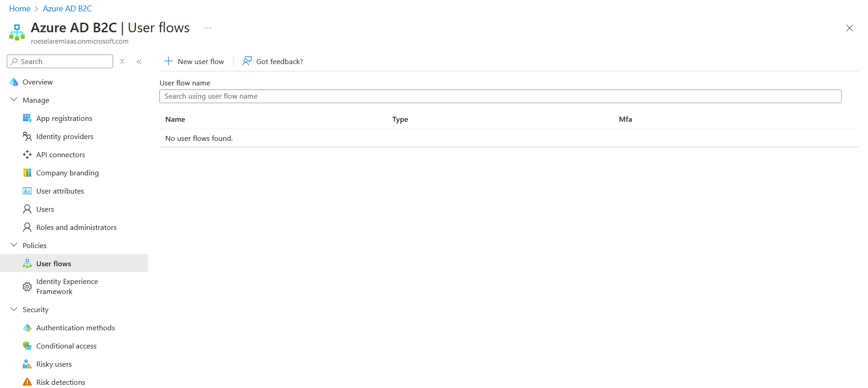Click the Home breadcrumb link
This screenshot has height=388, width=868.
click(20, 9)
